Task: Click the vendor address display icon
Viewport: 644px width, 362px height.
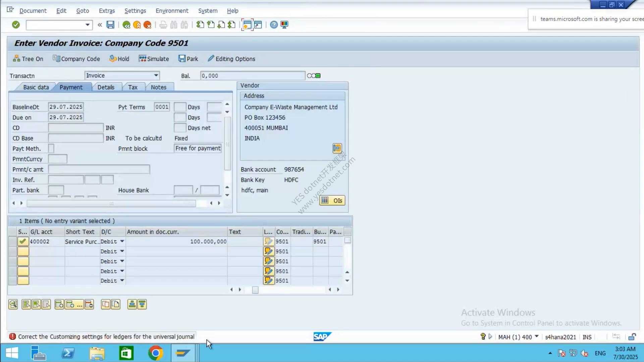Action: coord(337,148)
